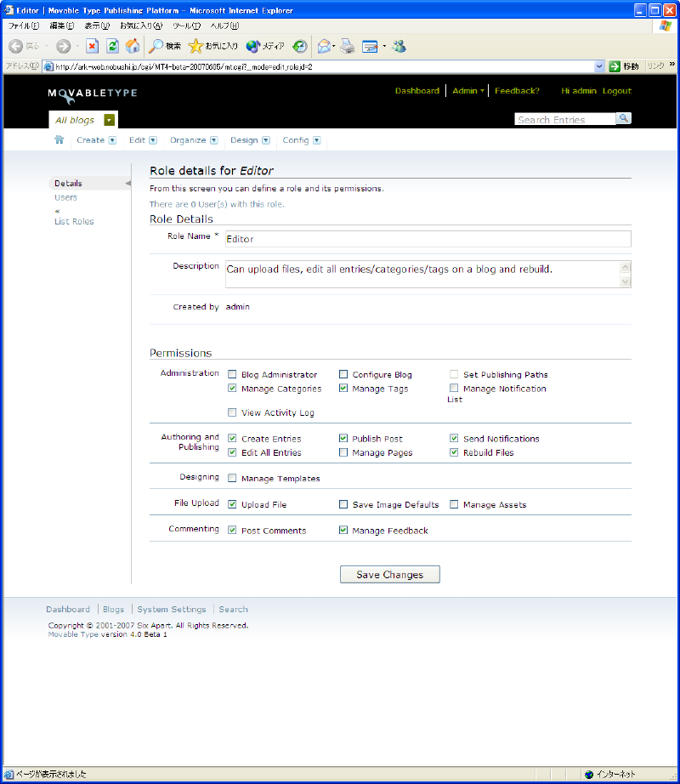Select the Users tab in sidebar

point(65,197)
